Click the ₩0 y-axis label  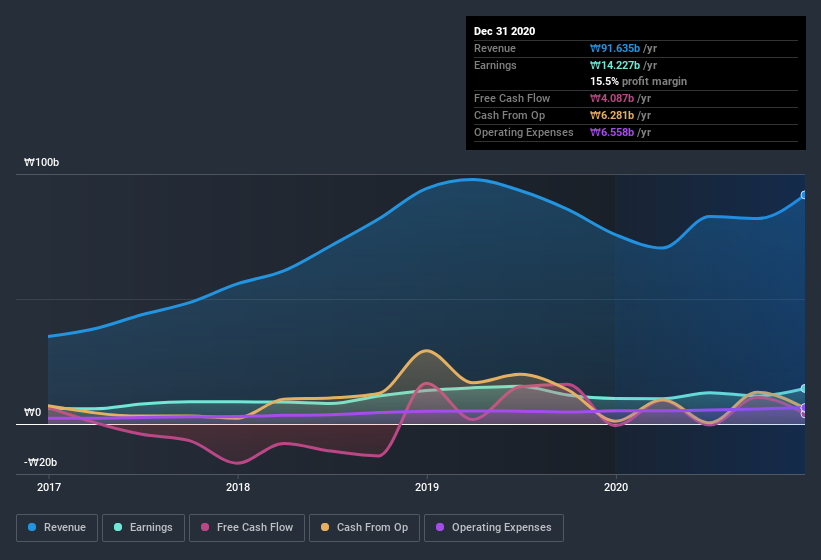32,412
